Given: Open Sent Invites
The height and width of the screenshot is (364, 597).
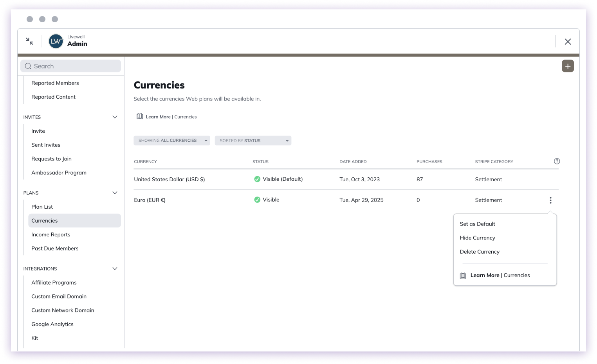Looking at the screenshot, I should pos(46,145).
